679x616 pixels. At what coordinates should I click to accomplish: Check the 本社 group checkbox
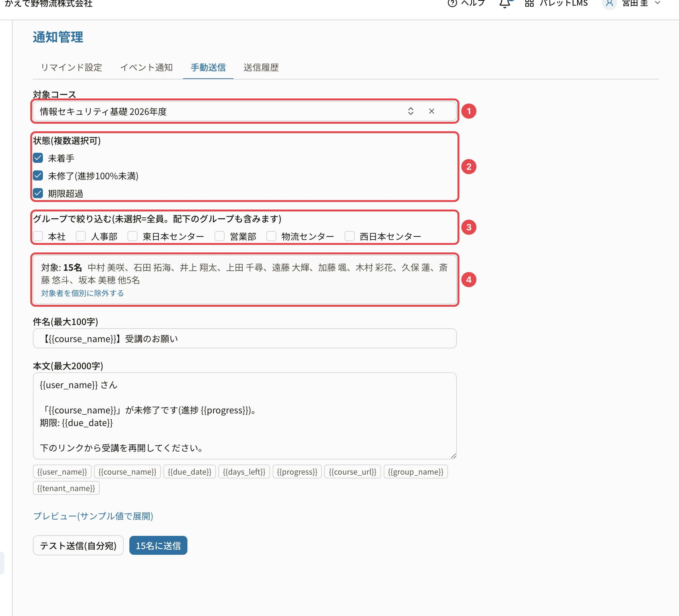tap(38, 236)
